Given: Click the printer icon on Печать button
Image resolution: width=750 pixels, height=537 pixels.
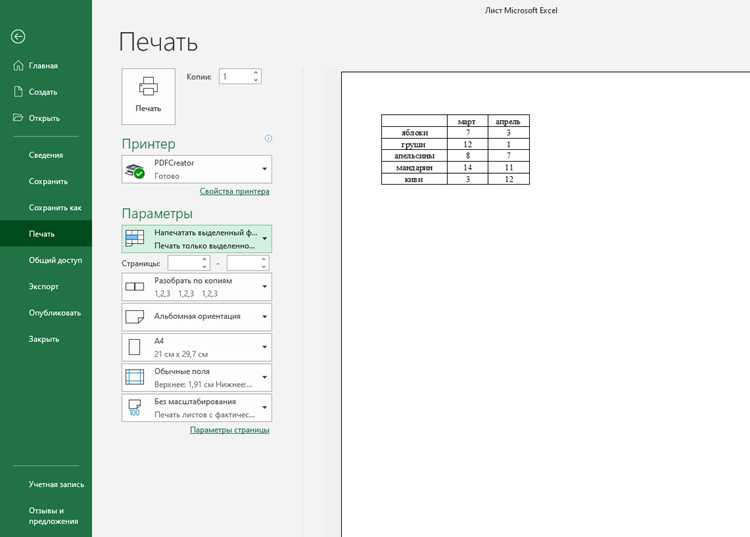Looking at the screenshot, I should point(148,87).
